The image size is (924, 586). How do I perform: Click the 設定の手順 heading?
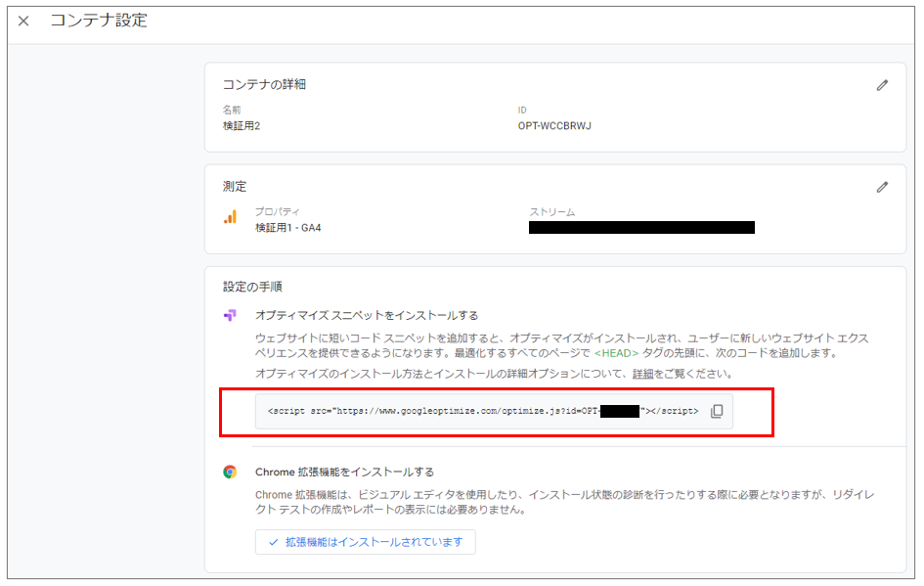point(252,287)
